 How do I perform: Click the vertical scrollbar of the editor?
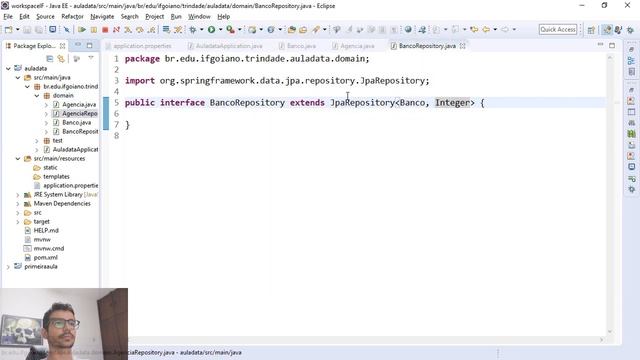610,194
